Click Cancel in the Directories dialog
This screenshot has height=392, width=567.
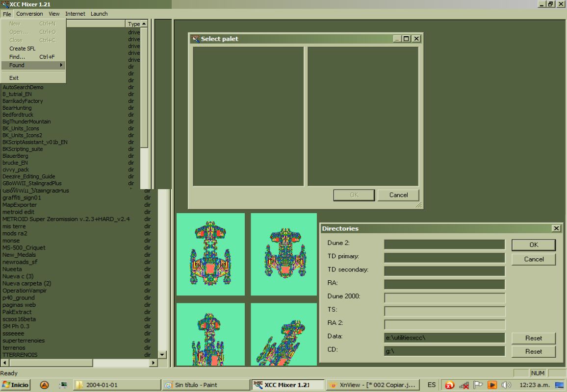click(x=534, y=259)
